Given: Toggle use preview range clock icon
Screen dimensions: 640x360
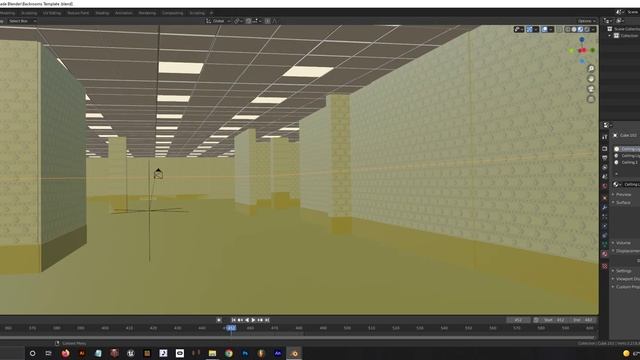Looking at the screenshot, I should (x=536, y=320).
